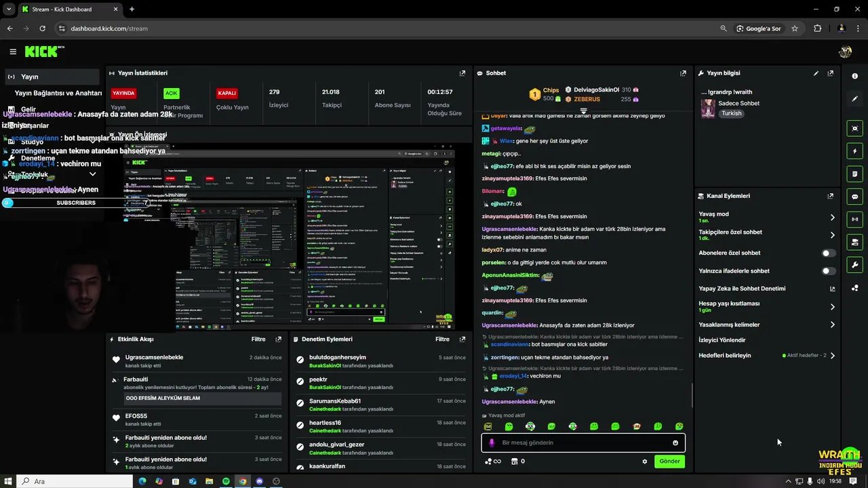Open the hamburger menu next to Kick logo
Viewport: 868px width, 488px height.
[x=13, y=52]
